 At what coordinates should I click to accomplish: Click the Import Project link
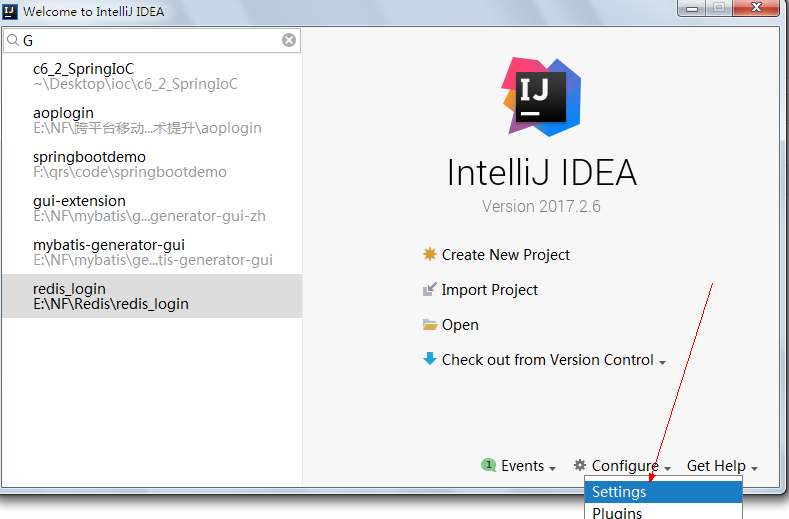click(x=489, y=290)
